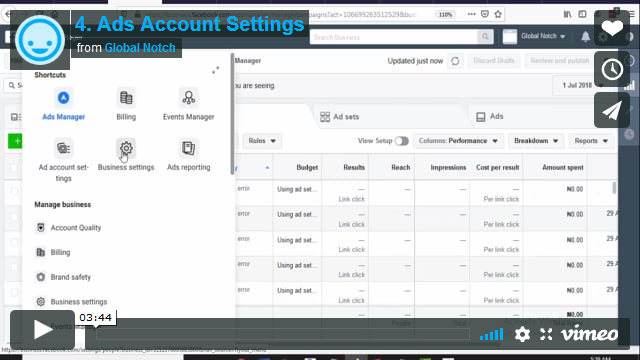Play the Vimeo video
This screenshot has height=360, width=640.
42,329
